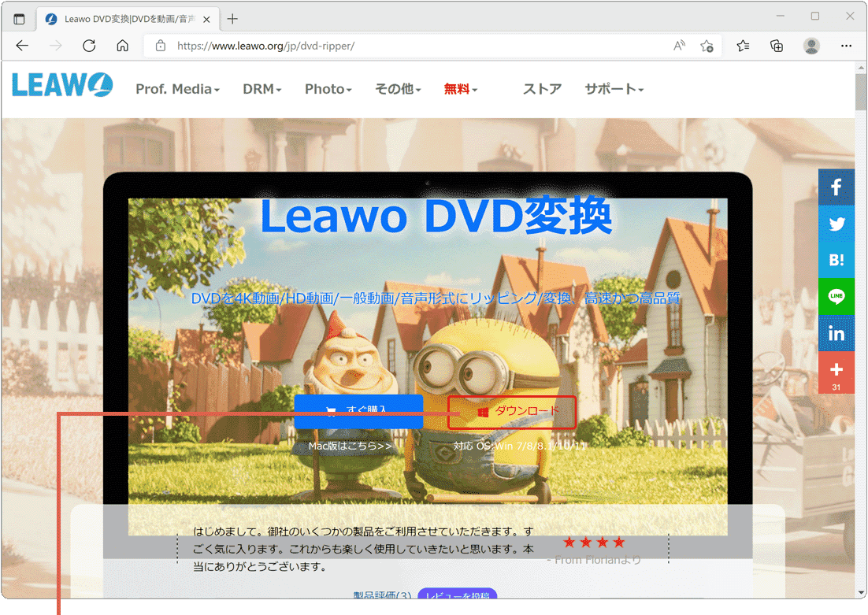
Task: Open browser Collections from the toolbar
Action: tap(777, 46)
